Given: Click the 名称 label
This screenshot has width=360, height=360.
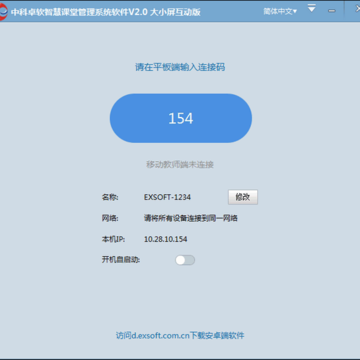Looking at the screenshot, I should tap(110, 197).
